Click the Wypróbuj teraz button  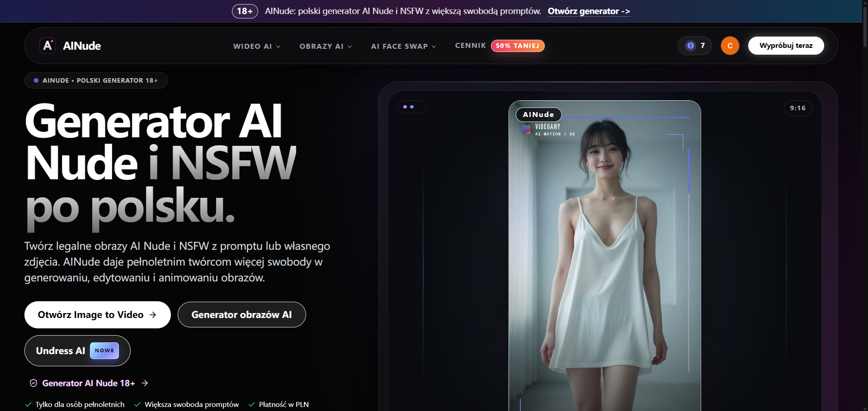coord(786,46)
